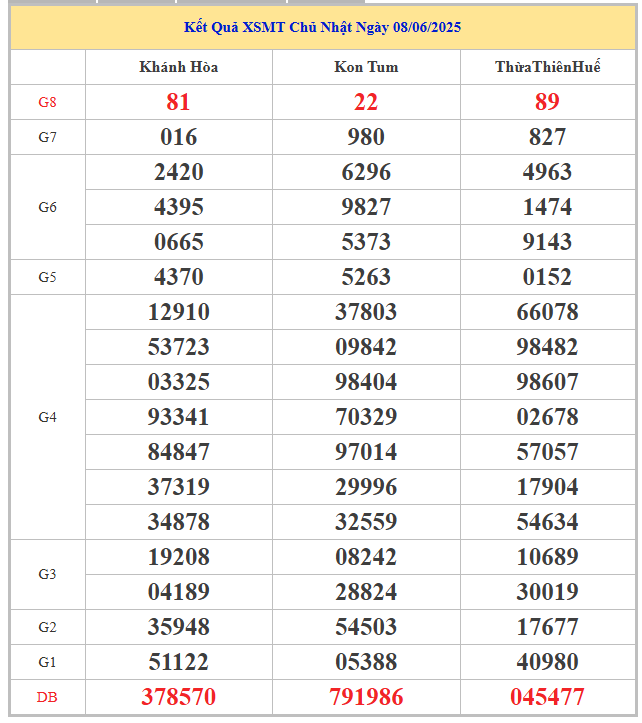Select the Khánh Hòa column header

[178, 67]
